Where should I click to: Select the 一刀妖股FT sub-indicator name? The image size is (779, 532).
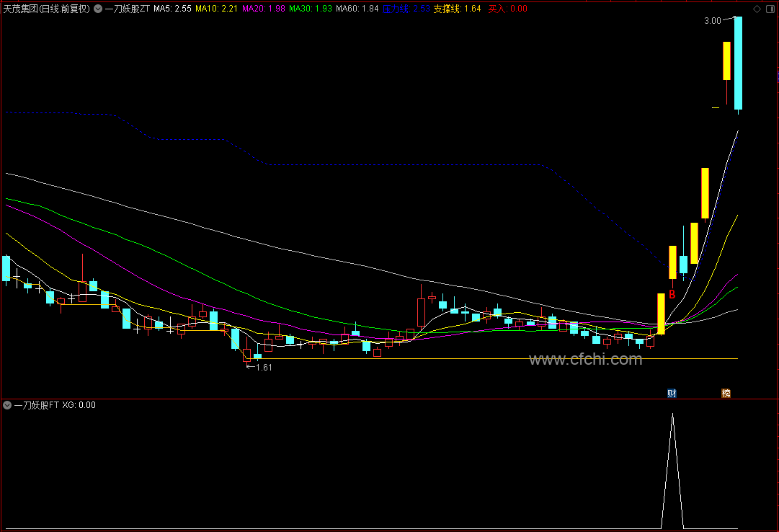click(x=36, y=405)
